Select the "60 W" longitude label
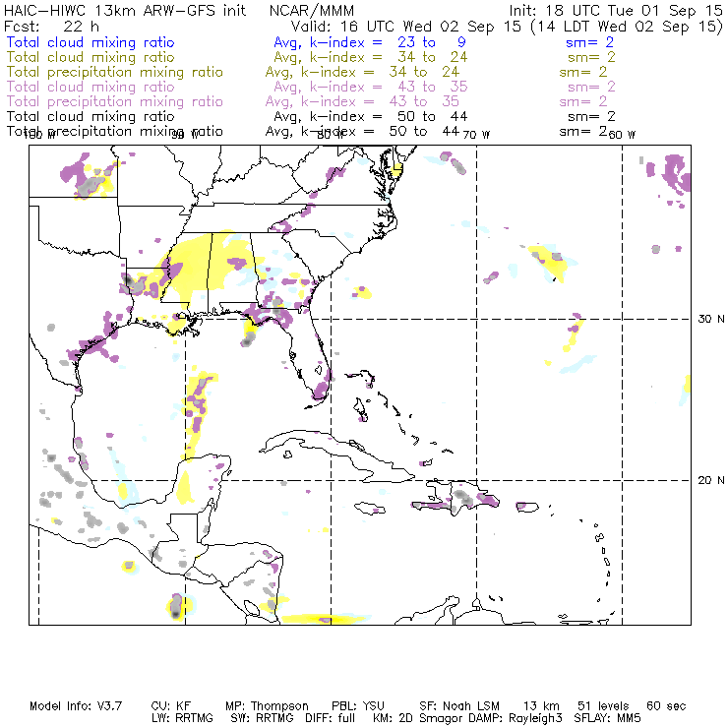The height and width of the screenshot is (728, 728). pyautogui.click(x=622, y=135)
